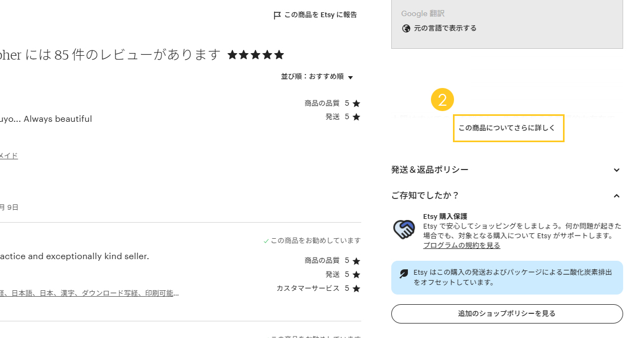
Task: Click 'この商品を Etsy に報告' link
Action: click(320, 15)
